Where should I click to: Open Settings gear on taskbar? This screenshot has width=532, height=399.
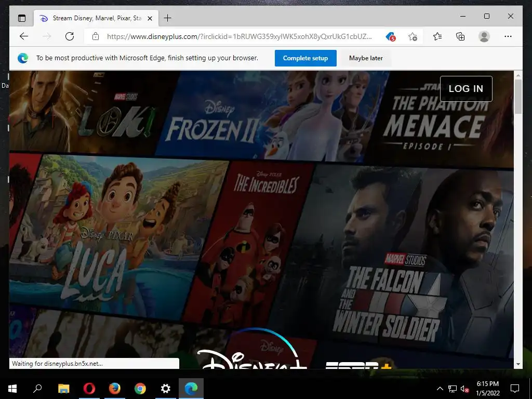pyautogui.click(x=166, y=388)
